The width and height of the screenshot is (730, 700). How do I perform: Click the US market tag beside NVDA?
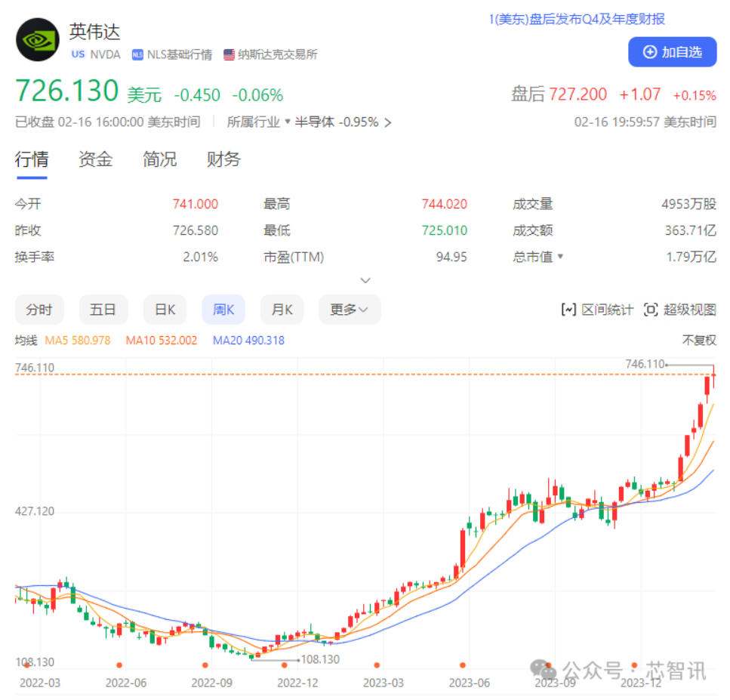[x=79, y=54]
